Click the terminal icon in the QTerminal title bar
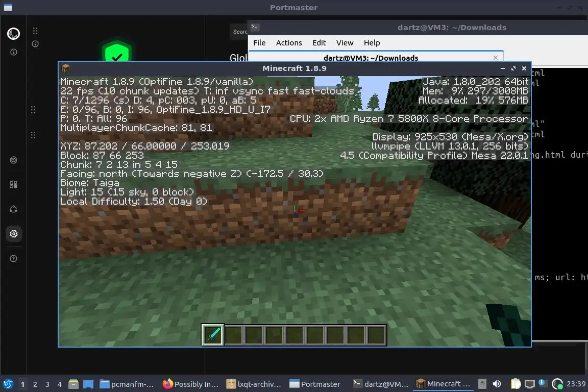Image resolution: width=588 pixels, height=392 pixels. pyautogui.click(x=255, y=27)
